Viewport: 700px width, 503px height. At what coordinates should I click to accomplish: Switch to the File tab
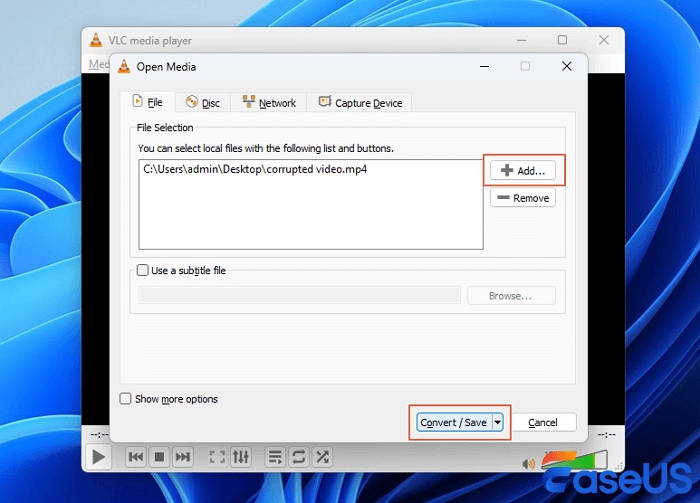click(148, 102)
